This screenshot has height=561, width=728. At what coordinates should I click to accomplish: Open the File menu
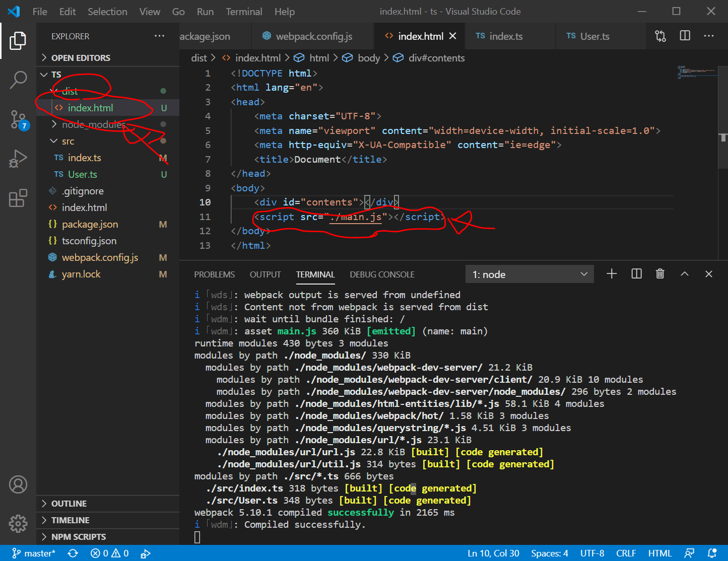pos(40,11)
